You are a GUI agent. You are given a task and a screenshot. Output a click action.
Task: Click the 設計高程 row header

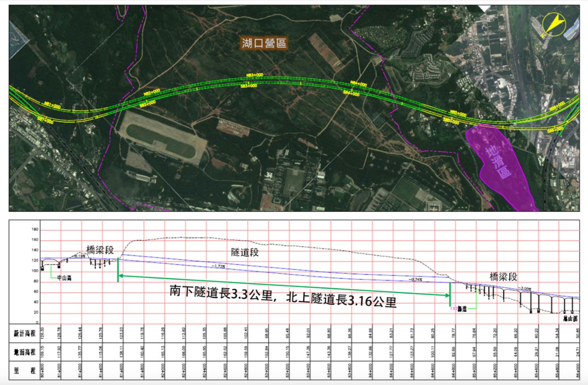tap(25, 333)
